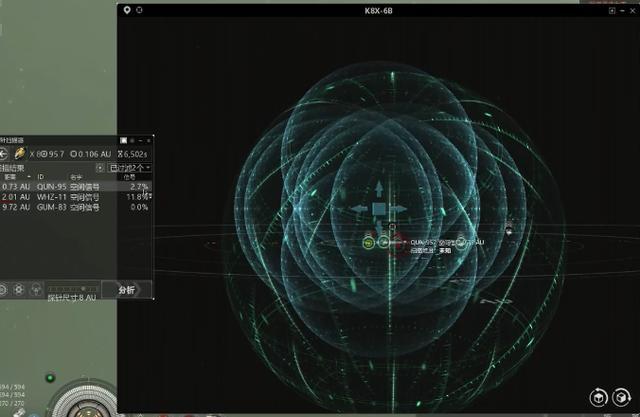Screen dimensions: 640x417
Task: Click the map location pin icon
Action: [126, 10]
